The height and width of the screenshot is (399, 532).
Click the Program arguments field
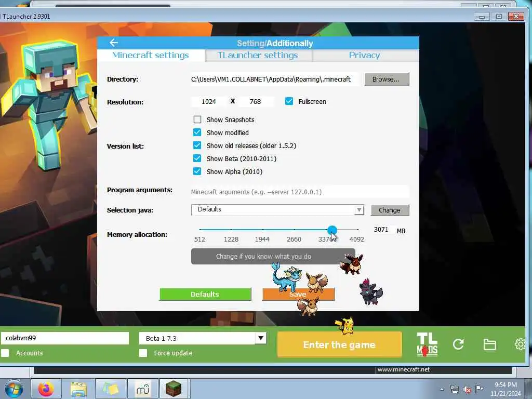click(x=300, y=192)
